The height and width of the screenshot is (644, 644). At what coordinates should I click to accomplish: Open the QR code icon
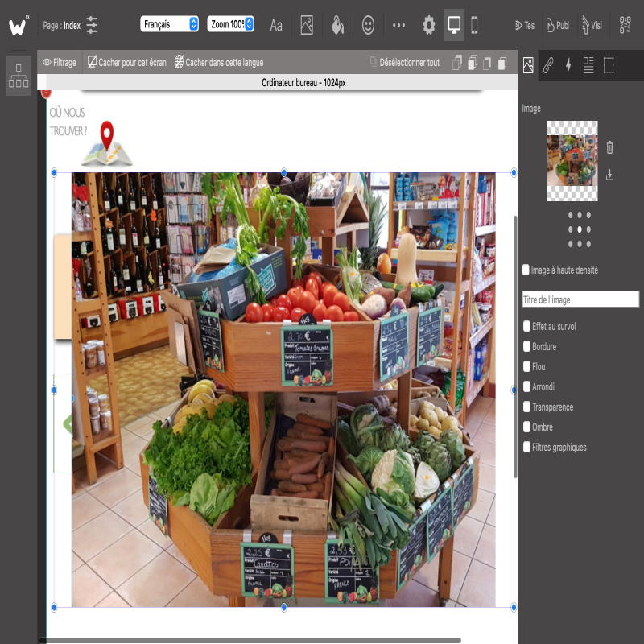[625, 25]
